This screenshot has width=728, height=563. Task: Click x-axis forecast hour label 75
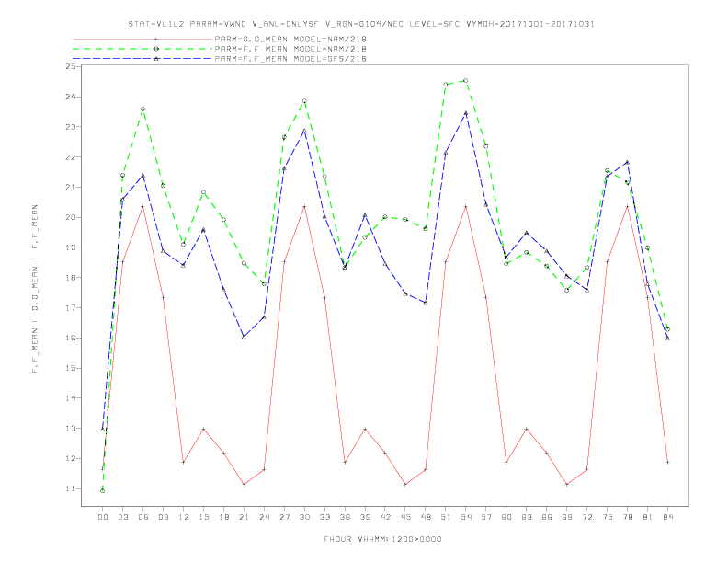(608, 517)
